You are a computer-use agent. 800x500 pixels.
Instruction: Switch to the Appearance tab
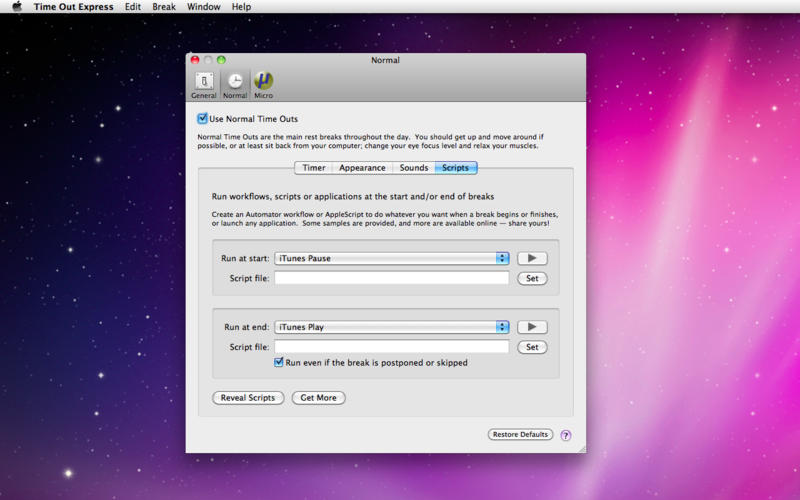362,168
